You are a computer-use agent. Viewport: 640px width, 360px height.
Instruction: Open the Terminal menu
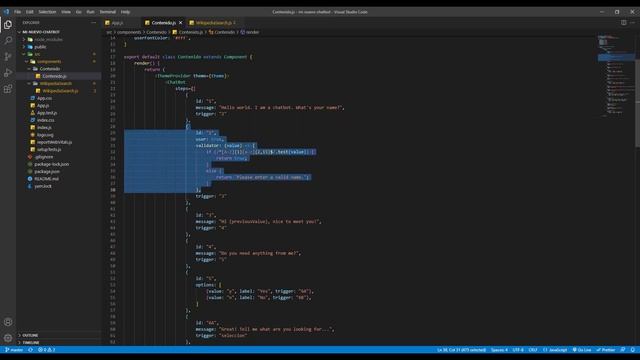pyautogui.click(x=108, y=12)
